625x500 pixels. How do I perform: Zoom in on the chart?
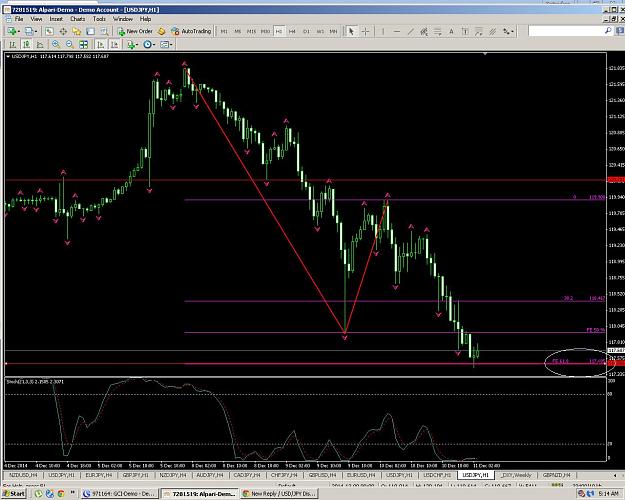56,44
